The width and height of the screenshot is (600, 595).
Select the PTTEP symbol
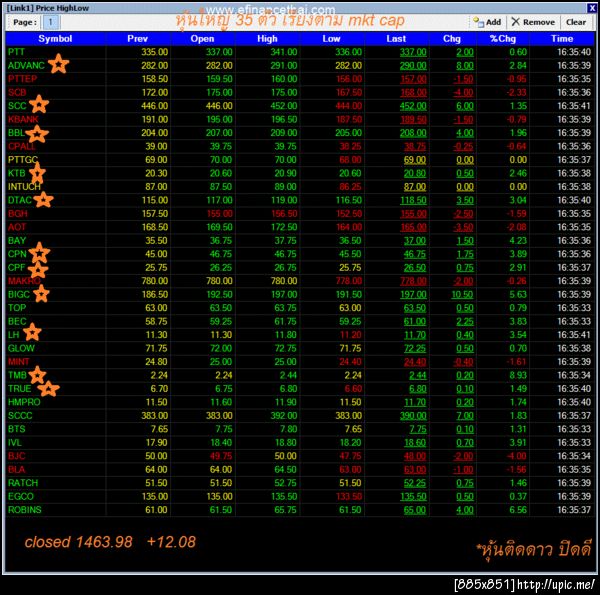(x=22, y=79)
